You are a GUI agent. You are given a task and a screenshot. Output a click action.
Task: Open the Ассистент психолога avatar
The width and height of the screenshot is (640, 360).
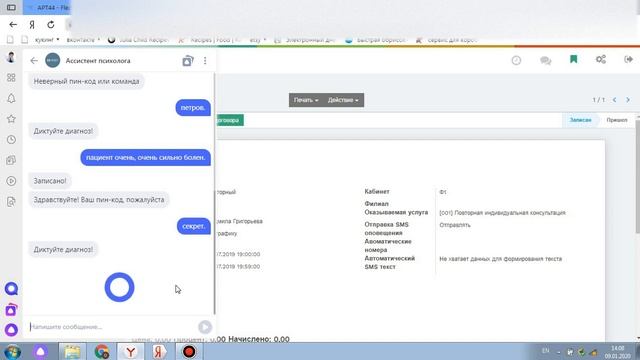[53, 60]
